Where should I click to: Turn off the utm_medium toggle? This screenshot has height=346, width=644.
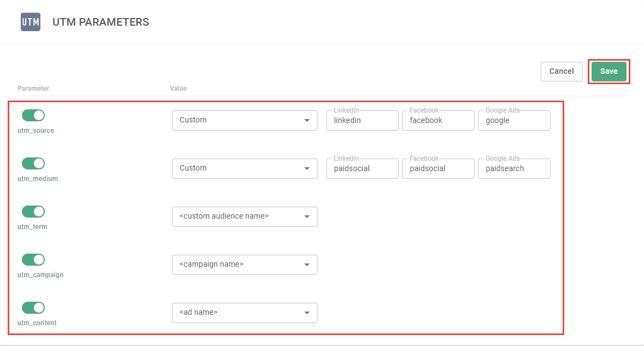(33, 163)
